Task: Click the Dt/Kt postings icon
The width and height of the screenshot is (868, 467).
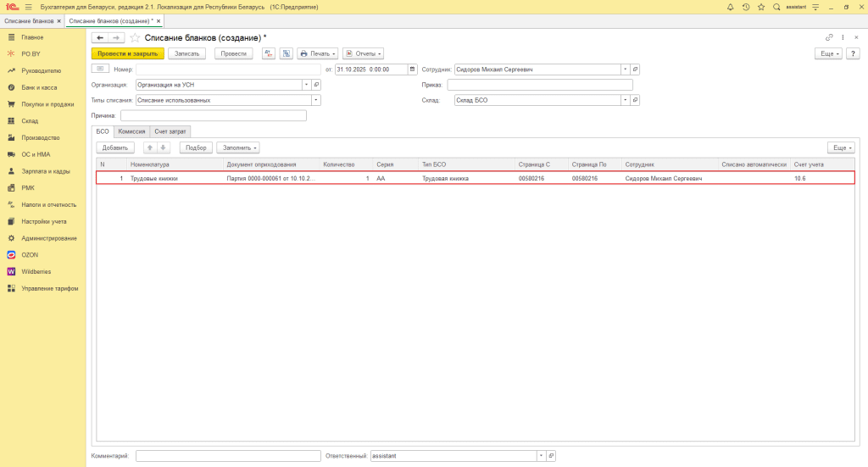Action: tap(268, 53)
